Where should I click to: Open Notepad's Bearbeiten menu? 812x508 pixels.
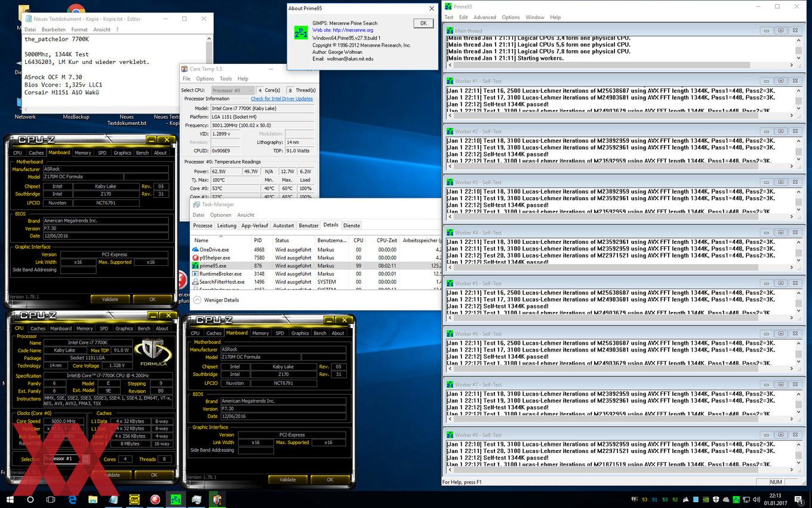click(x=54, y=29)
